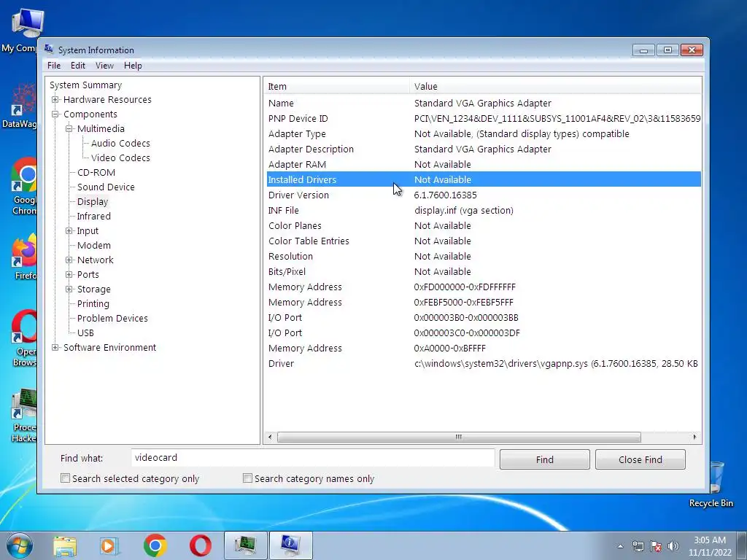This screenshot has height=560, width=747.
Task: Select USB tree item
Action: [86, 332]
